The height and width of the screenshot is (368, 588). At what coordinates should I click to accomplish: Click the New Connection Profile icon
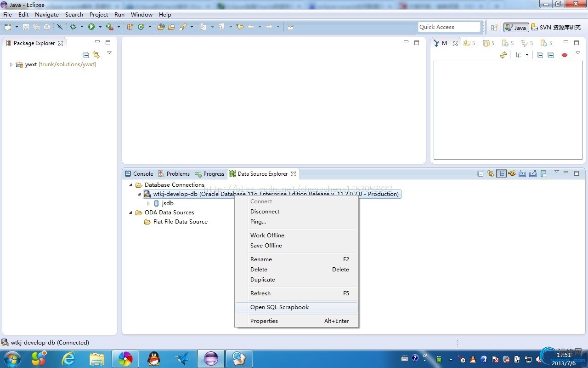(512, 173)
